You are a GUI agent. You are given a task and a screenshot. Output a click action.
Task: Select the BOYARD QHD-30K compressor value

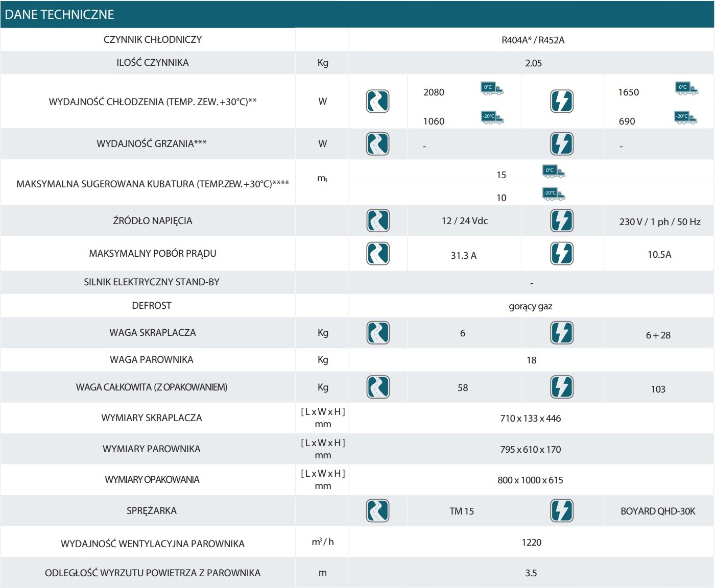point(658,511)
